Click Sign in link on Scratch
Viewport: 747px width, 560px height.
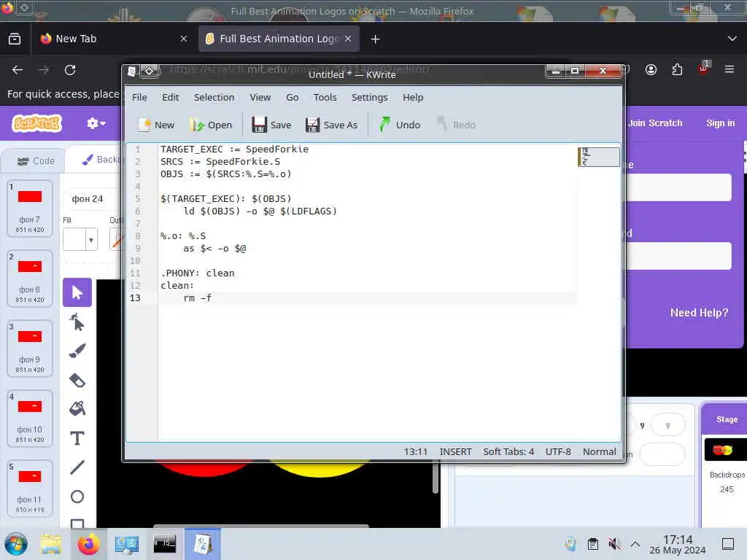(x=720, y=122)
